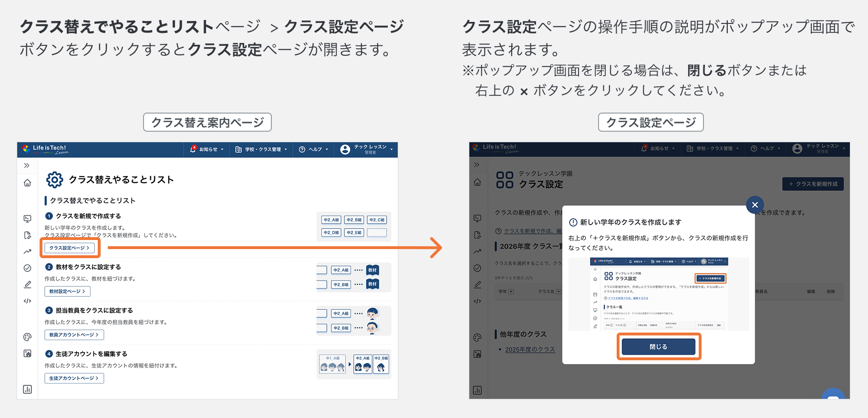Open home icon in class settings page sidebar

[x=477, y=182]
